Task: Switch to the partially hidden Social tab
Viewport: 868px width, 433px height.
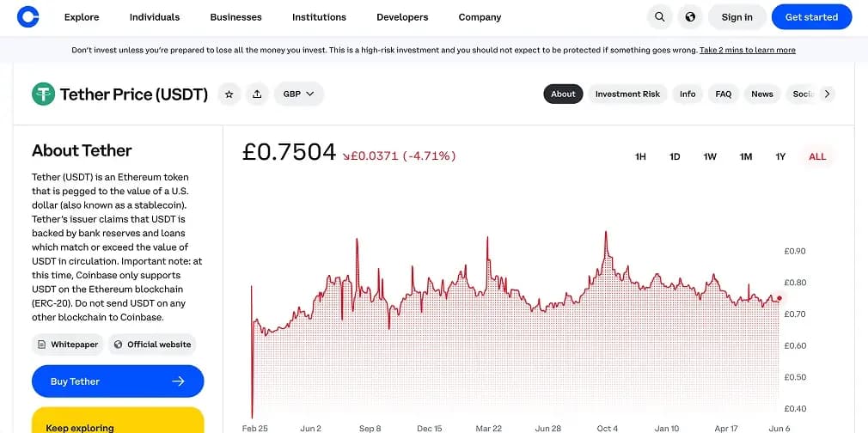Action: click(x=802, y=95)
